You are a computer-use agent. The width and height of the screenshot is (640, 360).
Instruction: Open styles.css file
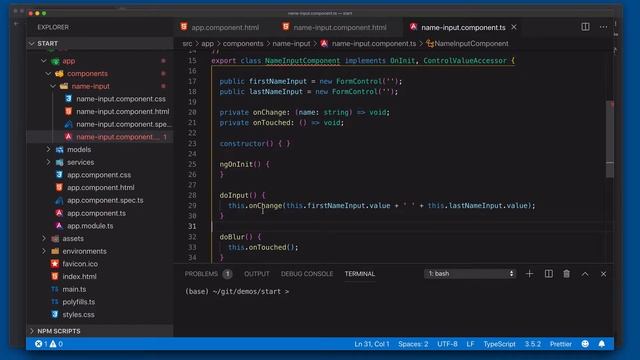pyautogui.click(x=78, y=314)
